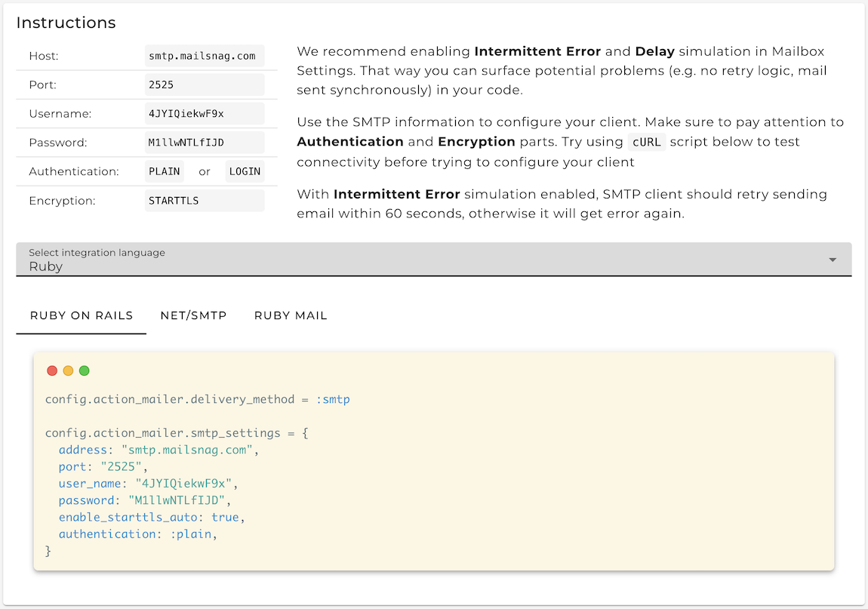Click the yellow dot in code window
Viewport: 868px width, 609px height.
pyautogui.click(x=68, y=371)
